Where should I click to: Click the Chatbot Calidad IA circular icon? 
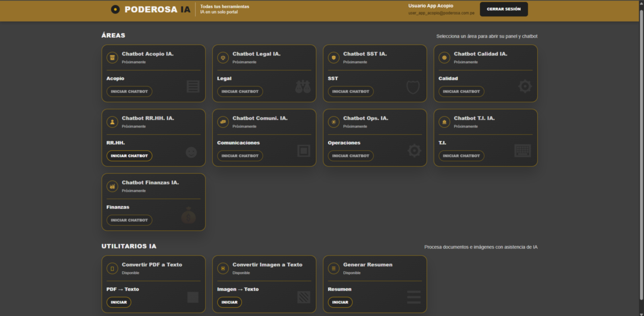point(444,58)
